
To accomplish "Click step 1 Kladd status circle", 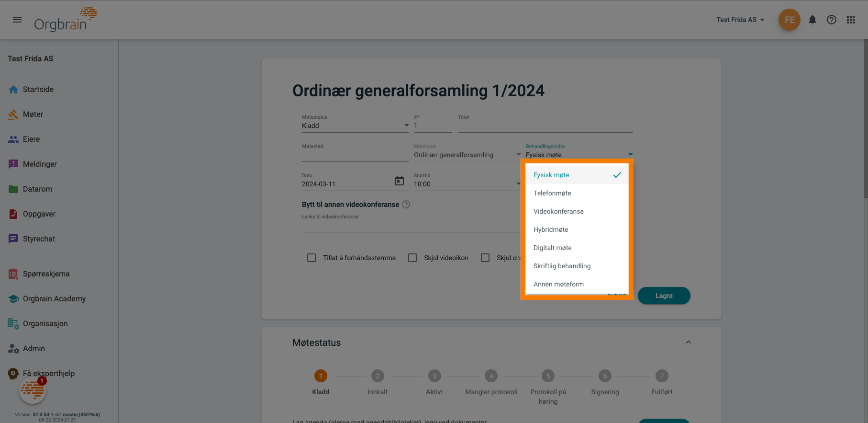I will pos(321,376).
